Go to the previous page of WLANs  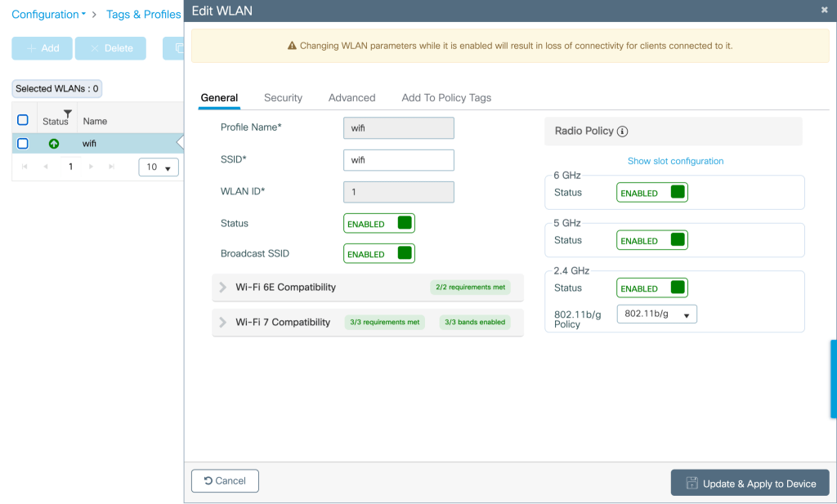coord(46,167)
